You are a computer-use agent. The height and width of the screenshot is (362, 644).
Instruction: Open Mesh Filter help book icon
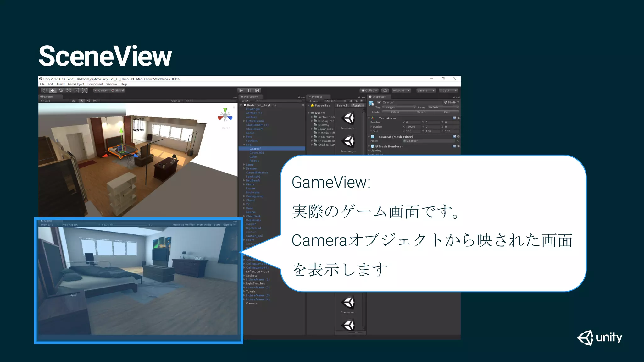point(454,137)
